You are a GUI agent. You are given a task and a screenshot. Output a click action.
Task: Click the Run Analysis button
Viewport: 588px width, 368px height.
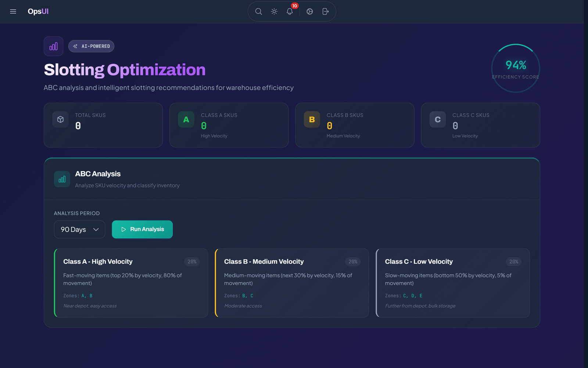[142, 229]
